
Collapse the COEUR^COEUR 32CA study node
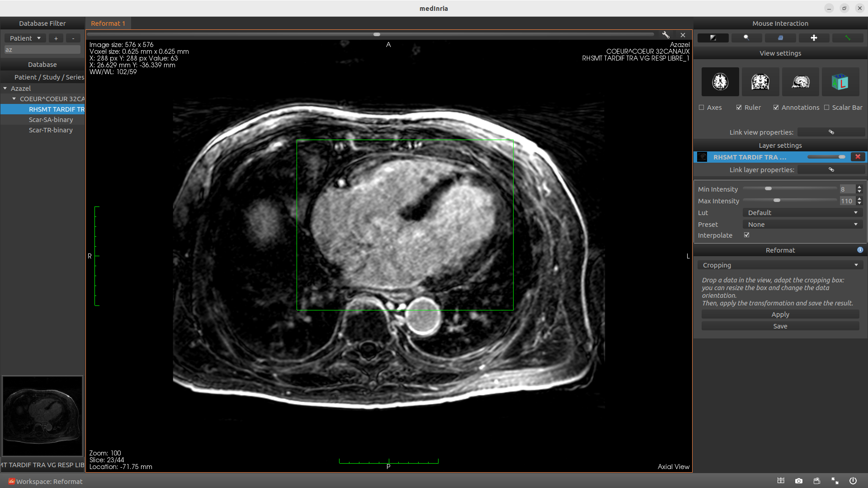14,99
